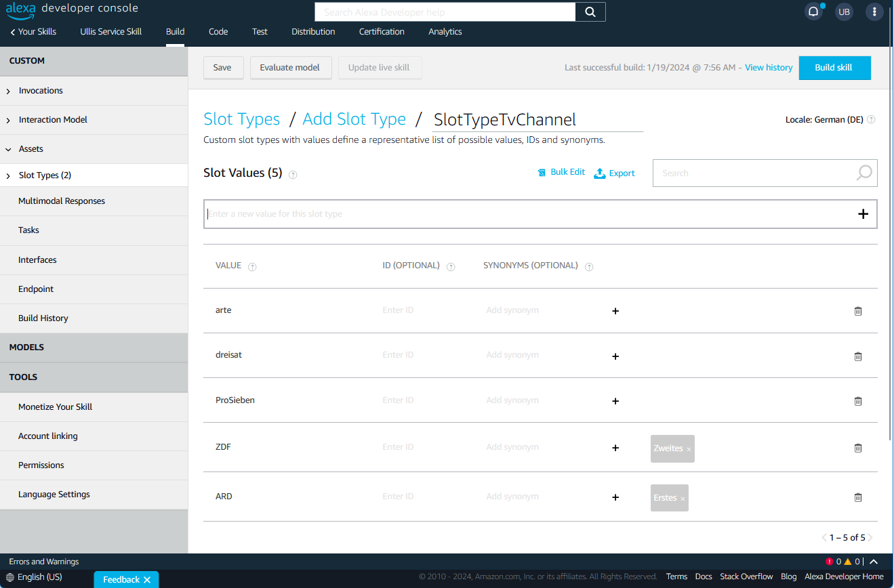Open help icon next to Slot Values

(293, 174)
